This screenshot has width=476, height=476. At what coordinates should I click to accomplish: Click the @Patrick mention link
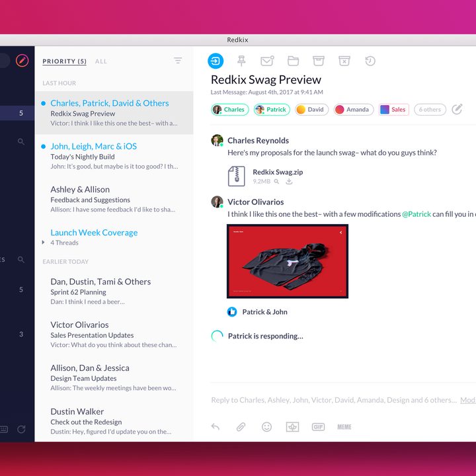[x=416, y=214]
